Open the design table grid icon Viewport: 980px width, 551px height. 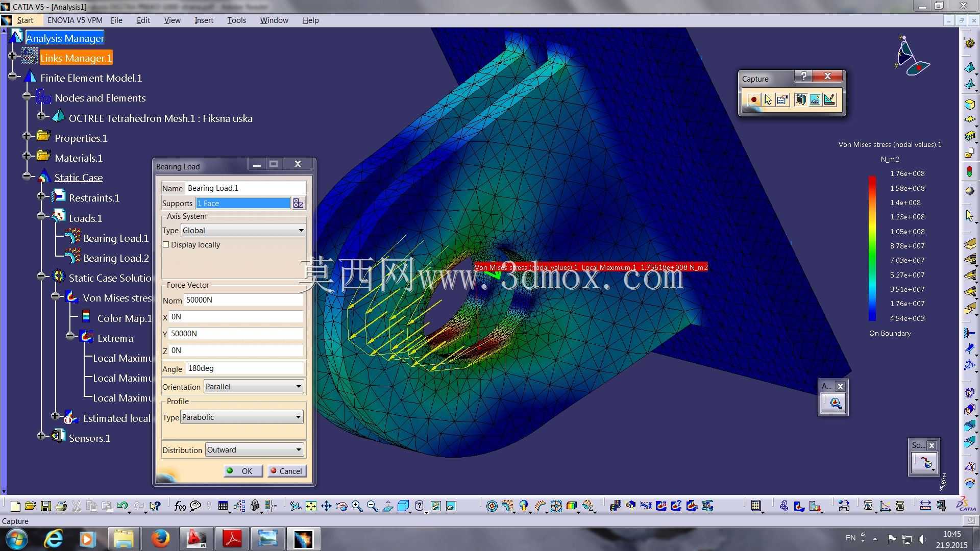pos(223,506)
